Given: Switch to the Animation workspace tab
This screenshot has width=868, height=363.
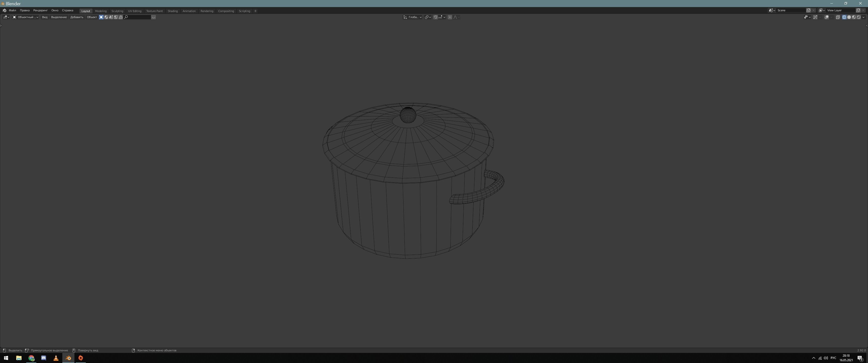Looking at the screenshot, I should [189, 11].
